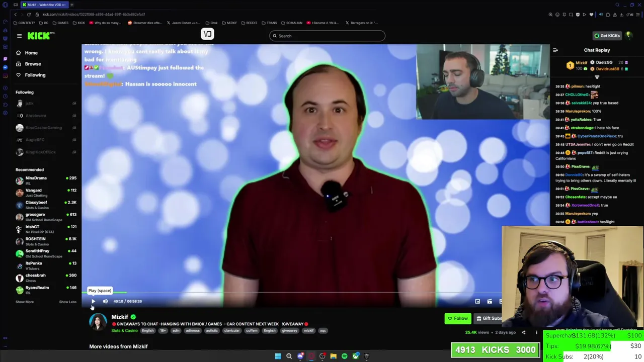Open the Streamer dies bookmark
Image resolution: width=644 pixels, height=362 pixels.
tap(145, 23)
